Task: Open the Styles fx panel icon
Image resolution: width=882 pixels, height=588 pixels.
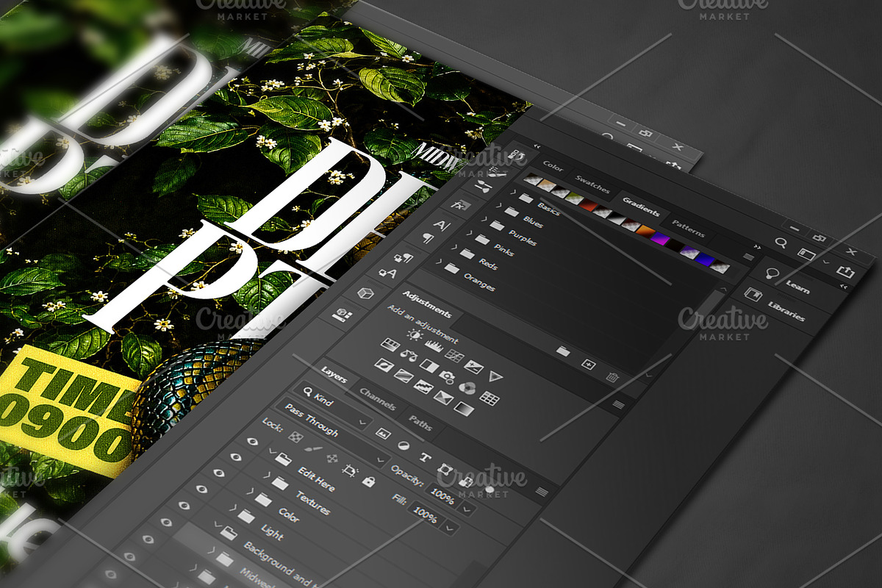Action: [x=461, y=205]
